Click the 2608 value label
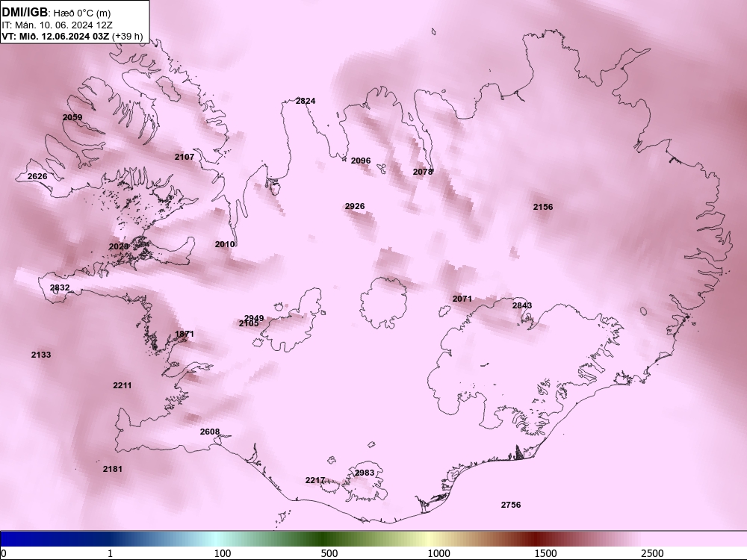Image resolution: width=747 pixels, height=560 pixels. click(210, 432)
